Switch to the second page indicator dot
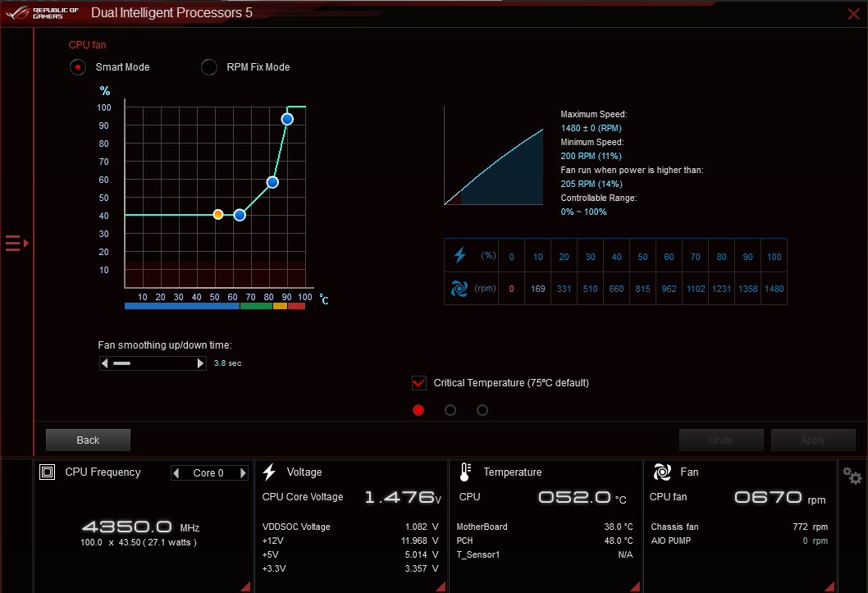 click(450, 410)
